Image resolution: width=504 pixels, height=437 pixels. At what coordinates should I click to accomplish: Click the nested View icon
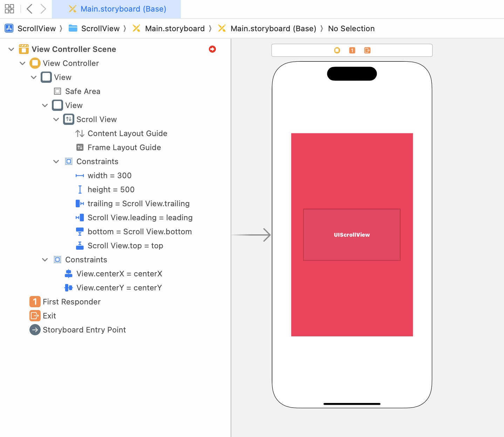(x=57, y=105)
